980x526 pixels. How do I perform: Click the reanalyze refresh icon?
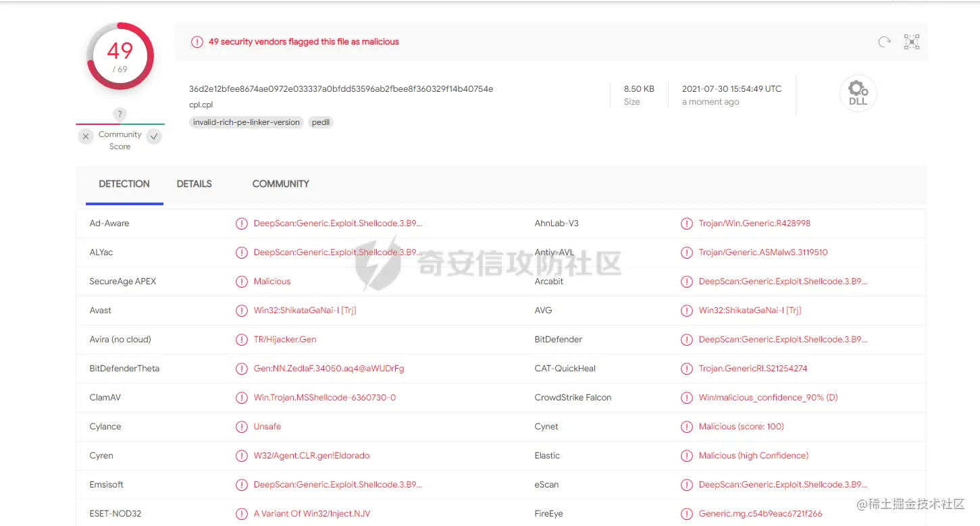[x=884, y=42]
